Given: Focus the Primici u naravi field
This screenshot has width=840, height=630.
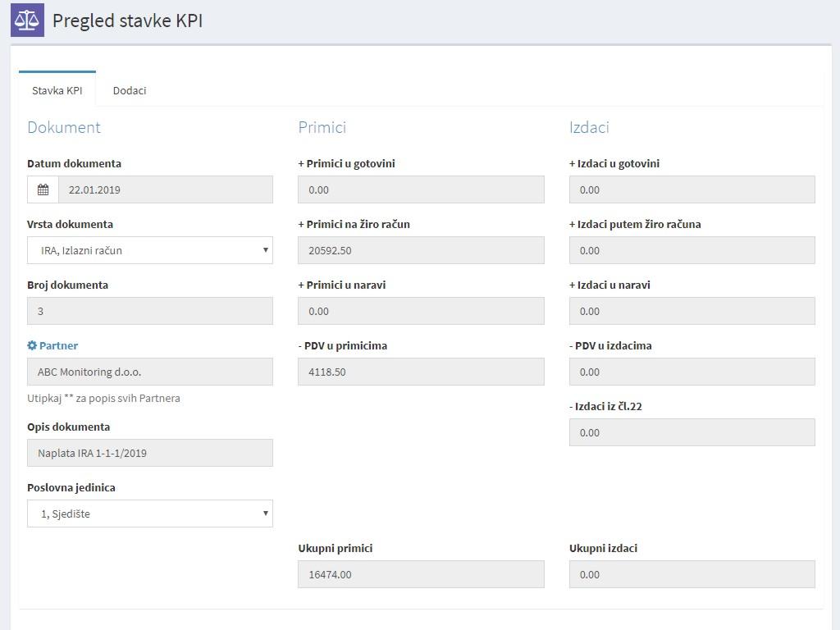Looking at the screenshot, I should (421, 311).
